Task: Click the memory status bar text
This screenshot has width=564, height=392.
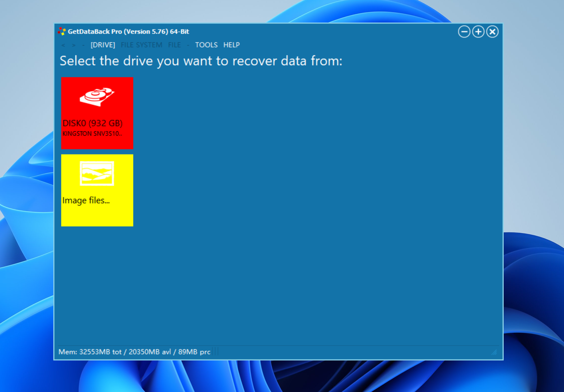Action: (134, 352)
